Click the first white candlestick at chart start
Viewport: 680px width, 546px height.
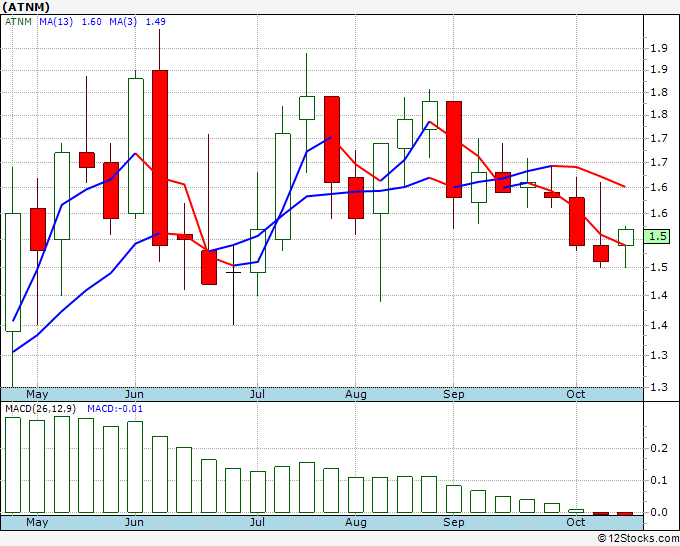(x=13, y=272)
